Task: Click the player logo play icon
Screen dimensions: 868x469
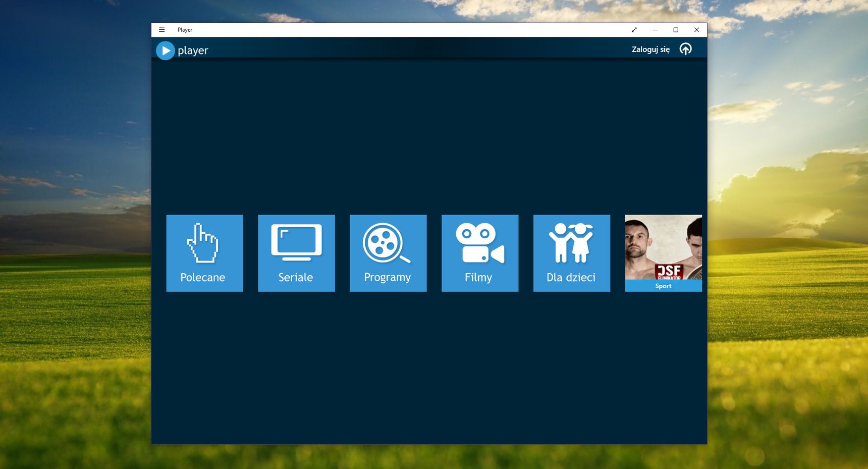Action: click(x=166, y=50)
